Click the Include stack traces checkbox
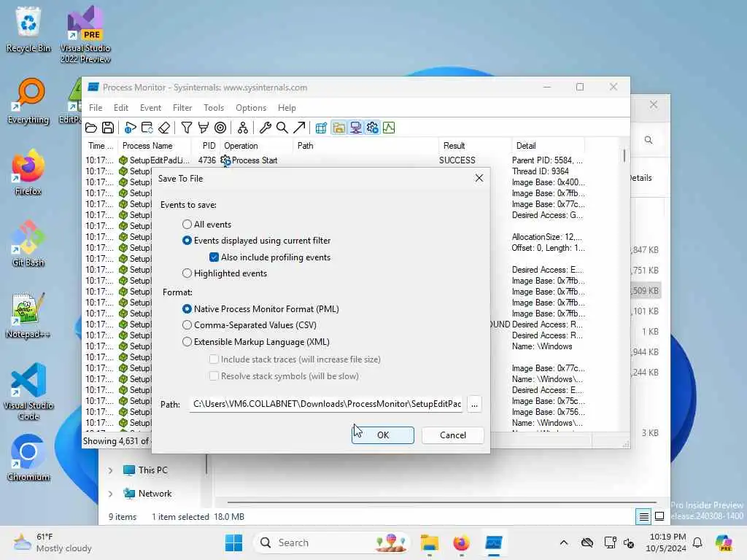The height and width of the screenshot is (560, 747). pyautogui.click(x=214, y=359)
